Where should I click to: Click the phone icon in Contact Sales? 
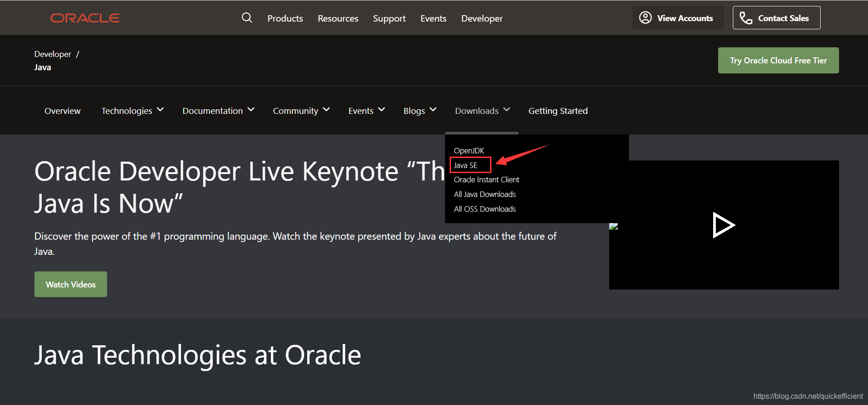[x=746, y=18]
